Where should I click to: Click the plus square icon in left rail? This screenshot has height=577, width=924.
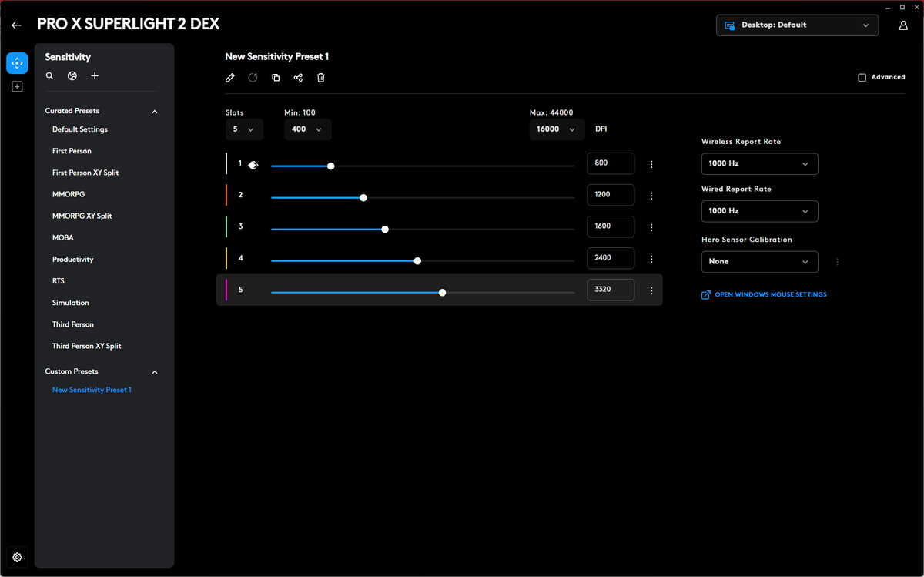click(x=17, y=87)
